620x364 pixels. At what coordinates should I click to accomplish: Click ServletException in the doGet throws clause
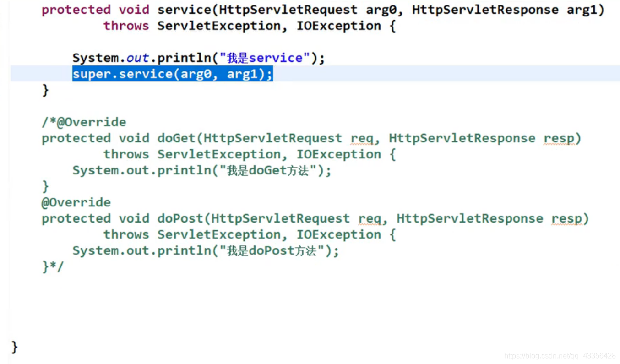(219, 154)
